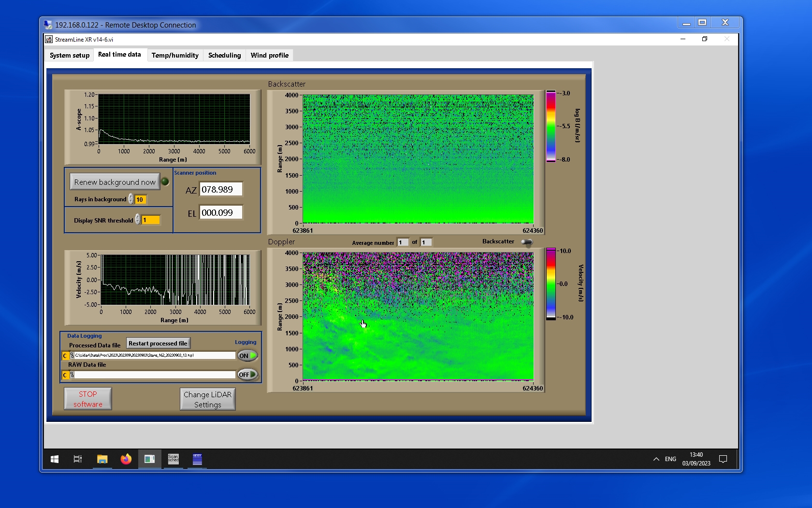The image size is (812, 508).
Task: Click the Rays in background stepper arrows
Action: (x=131, y=199)
